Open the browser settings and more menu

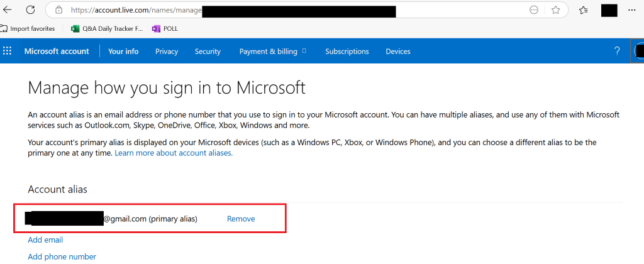[631, 10]
